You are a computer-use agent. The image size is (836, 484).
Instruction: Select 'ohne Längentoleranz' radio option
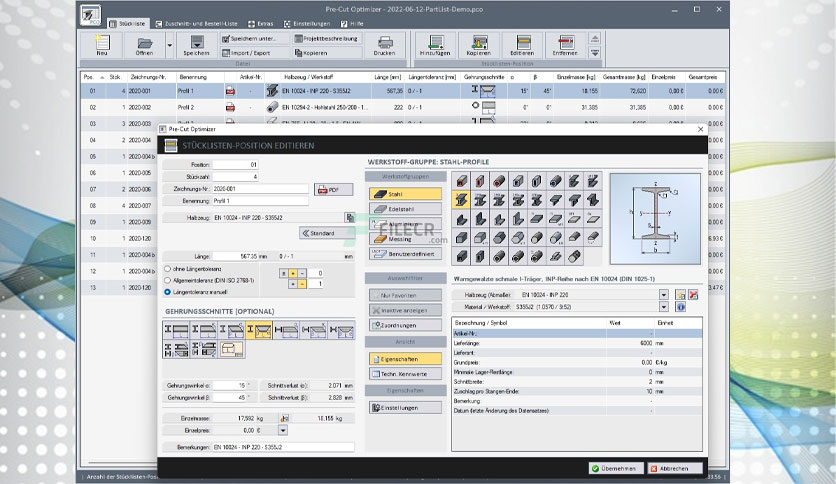pyautogui.click(x=167, y=269)
